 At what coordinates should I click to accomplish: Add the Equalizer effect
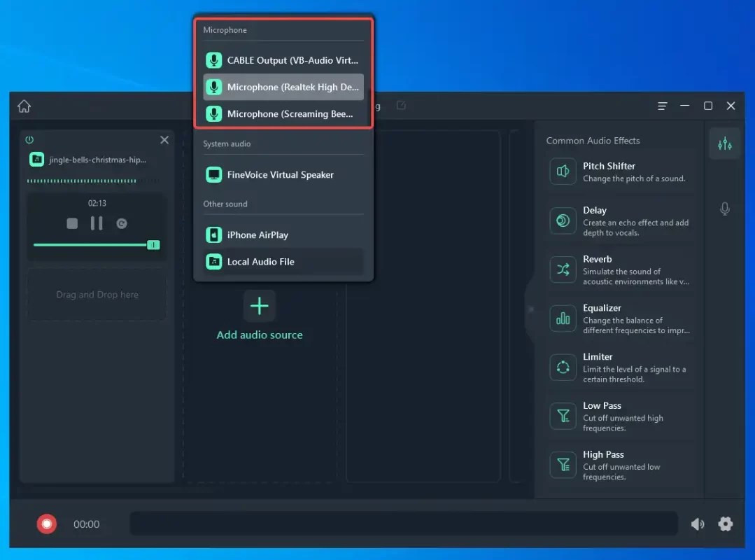[x=620, y=318]
